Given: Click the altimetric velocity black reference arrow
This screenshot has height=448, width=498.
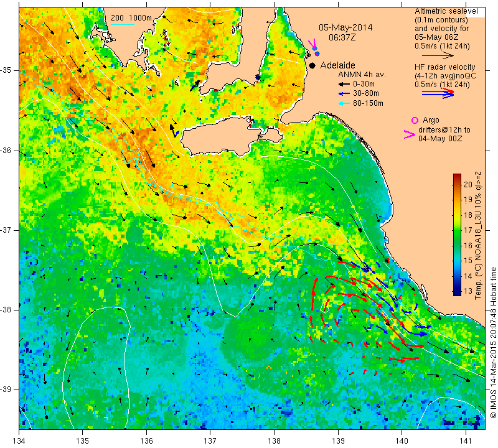Looking at the screenshot, I should tap(438, 55).
